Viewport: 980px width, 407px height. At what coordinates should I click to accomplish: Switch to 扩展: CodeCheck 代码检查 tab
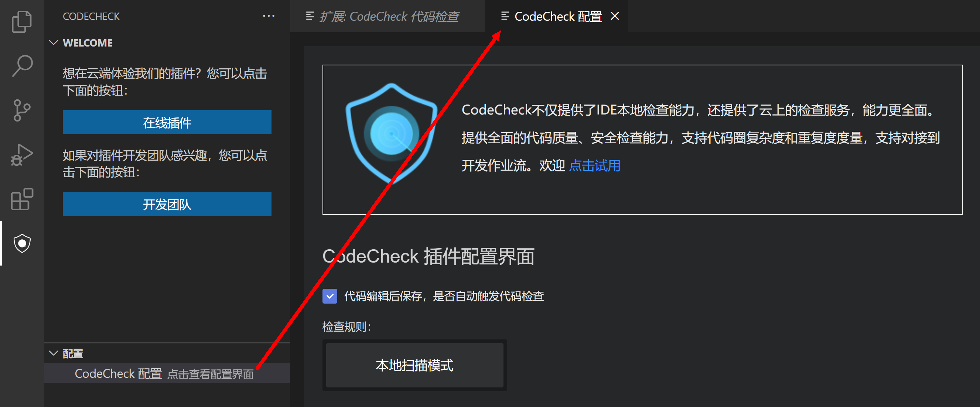382,16
